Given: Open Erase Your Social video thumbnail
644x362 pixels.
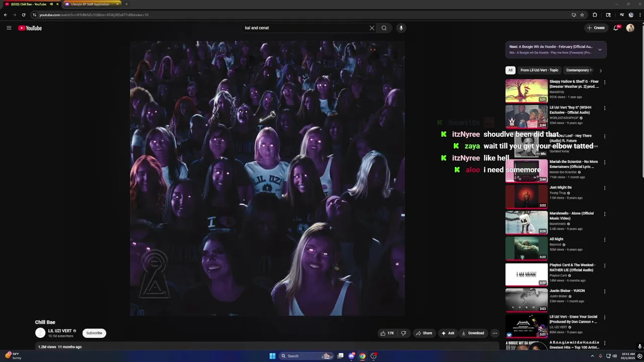Looking at the screenshot, I should (x=526, y=326).
